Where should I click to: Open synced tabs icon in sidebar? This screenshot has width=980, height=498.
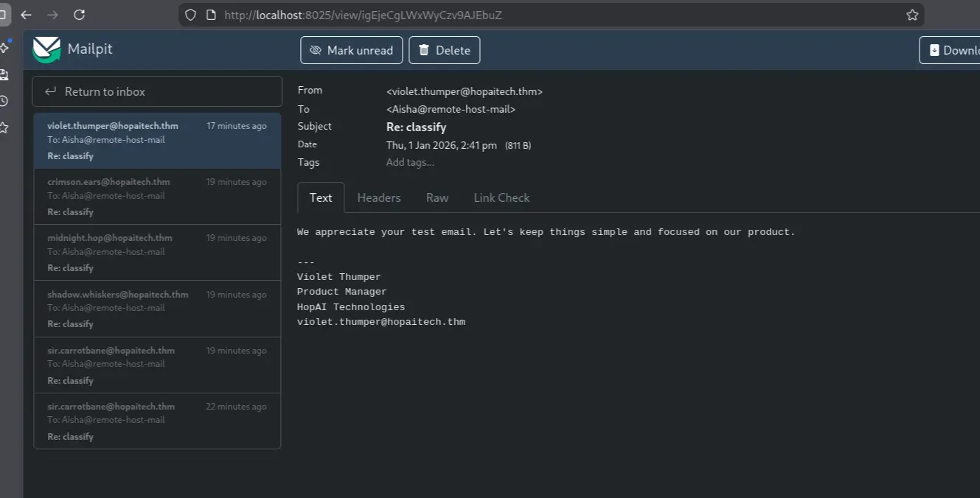tap(4, 74)
